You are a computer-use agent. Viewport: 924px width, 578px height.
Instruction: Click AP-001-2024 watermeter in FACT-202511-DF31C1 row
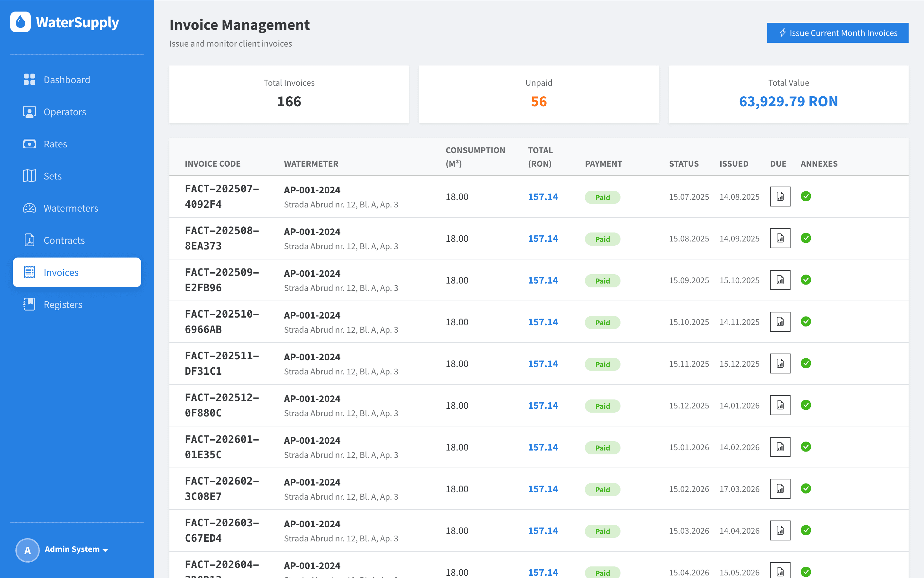tap(312, 357)
